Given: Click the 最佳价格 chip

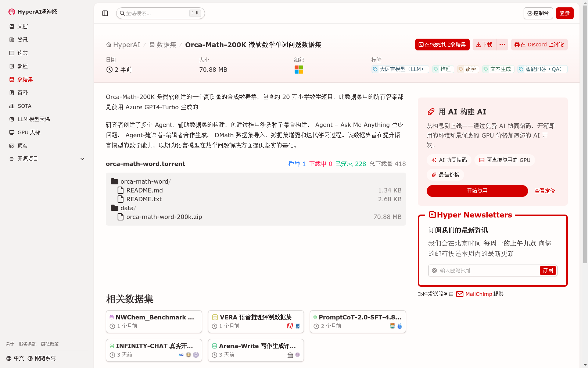Looking at the screenshot, I should pos(445,175).
